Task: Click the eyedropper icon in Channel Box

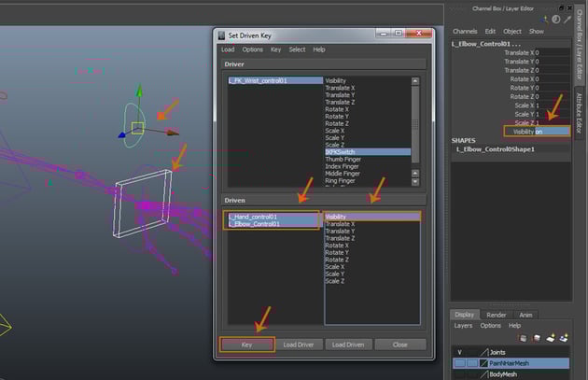Action: 567,19
